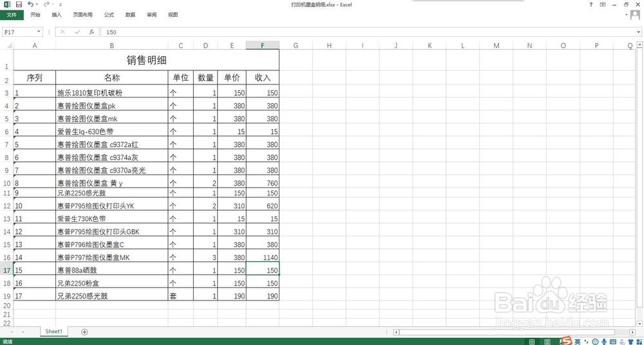Screen dimensions: 644x345
Task: Select column F header
Action: (263, 46)
